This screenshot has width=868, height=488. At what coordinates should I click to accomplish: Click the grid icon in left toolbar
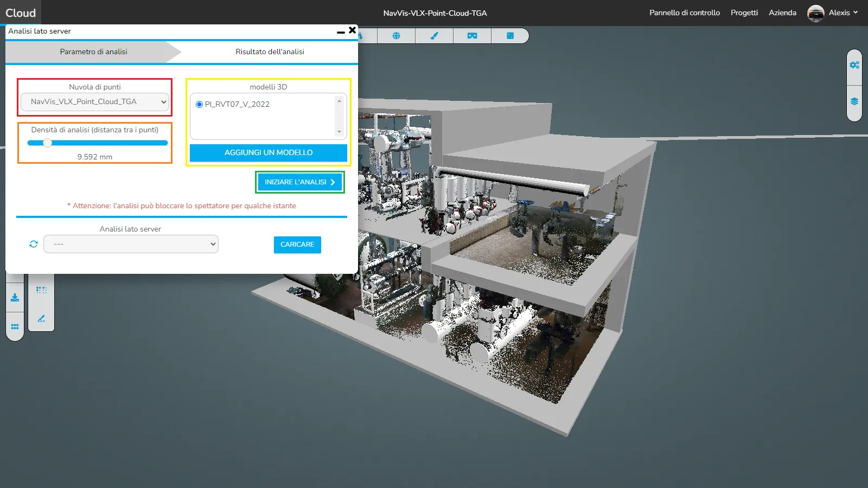pos(15,326)
